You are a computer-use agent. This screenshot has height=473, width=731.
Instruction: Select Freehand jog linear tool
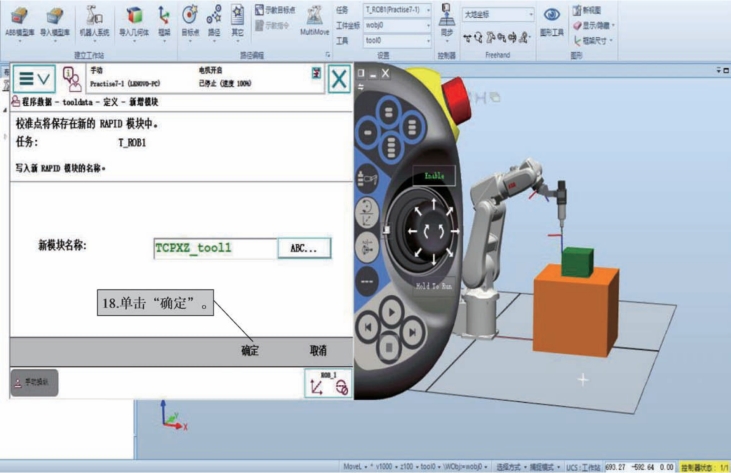coord(502,38)
